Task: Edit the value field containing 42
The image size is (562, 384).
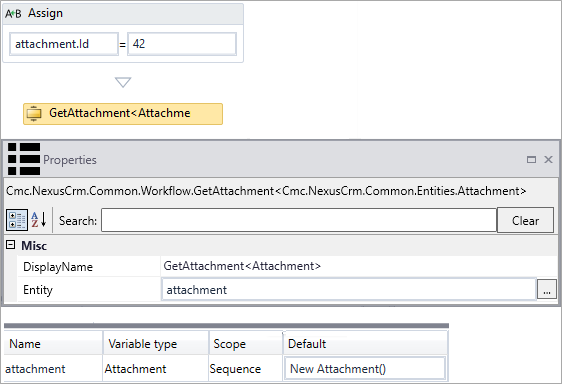Action: (182, 44)
